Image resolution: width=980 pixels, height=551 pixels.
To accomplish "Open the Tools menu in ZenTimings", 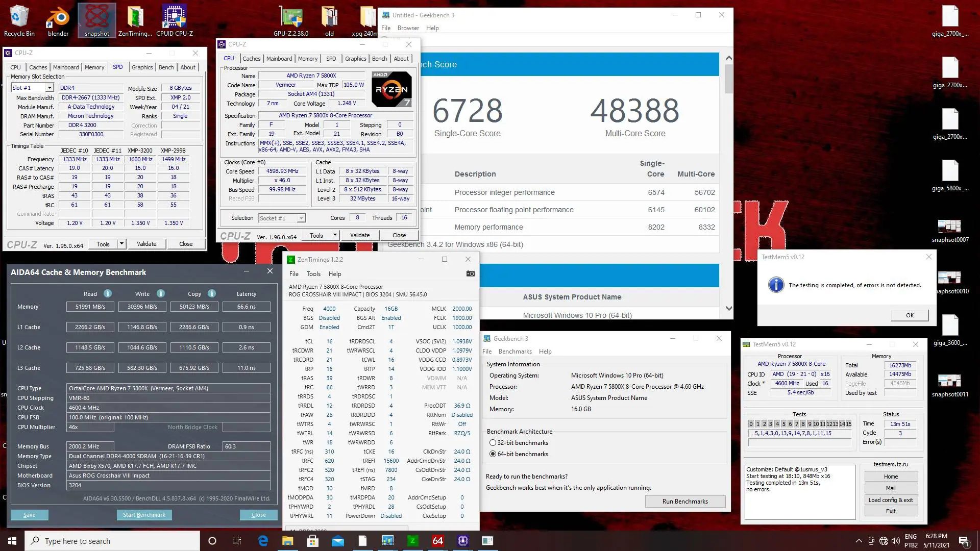I will tap(313, 274).
